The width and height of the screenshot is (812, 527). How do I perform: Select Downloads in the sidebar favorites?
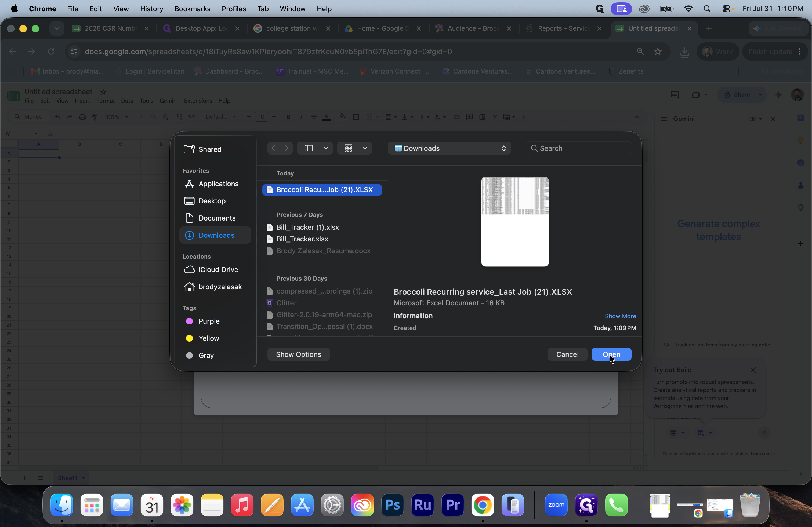(x=215, y=235)
